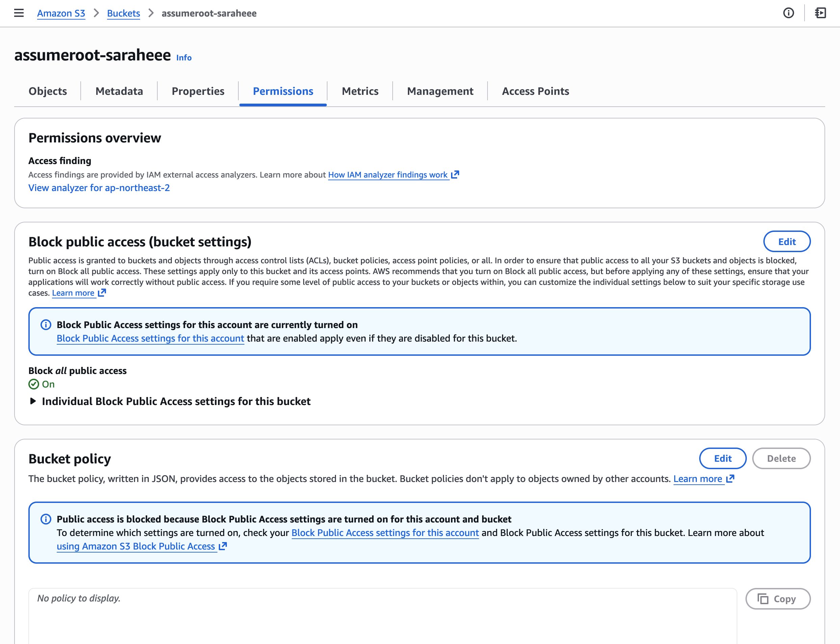The height and width of the screenshot is (644, 840).
Task: Open the CloudShell panel icon top-right
Action: click(820, 13)
